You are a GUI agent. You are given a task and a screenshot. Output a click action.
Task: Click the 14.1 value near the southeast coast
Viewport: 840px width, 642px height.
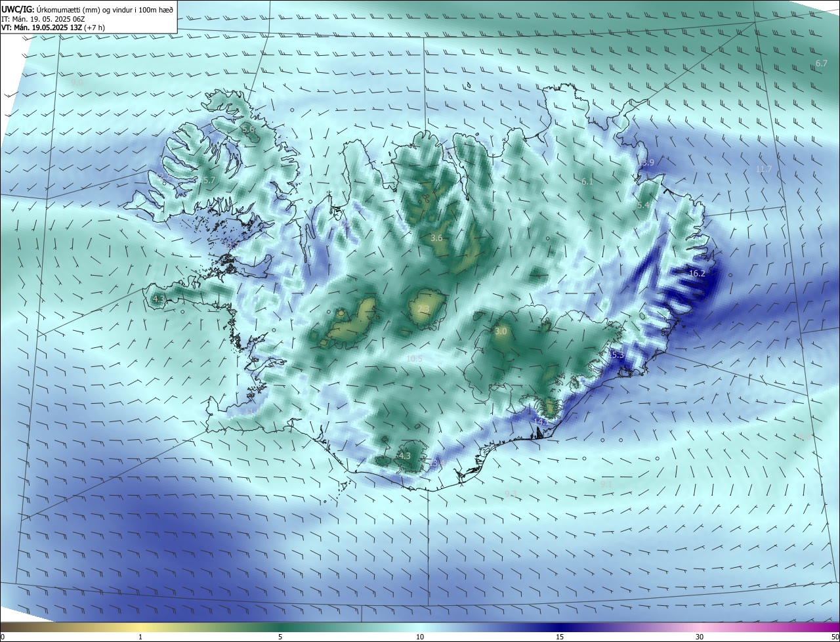point(540,421)
